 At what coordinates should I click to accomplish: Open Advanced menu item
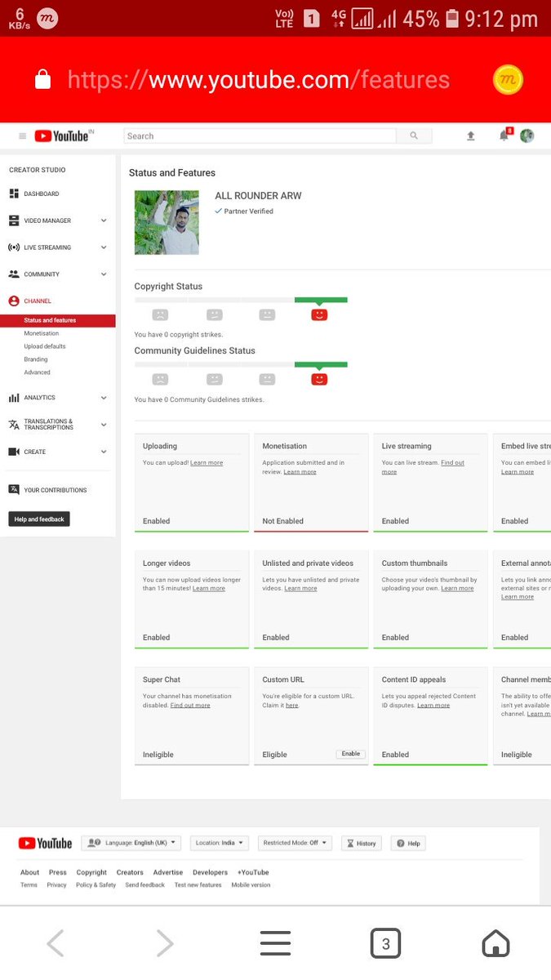[37, 372]
